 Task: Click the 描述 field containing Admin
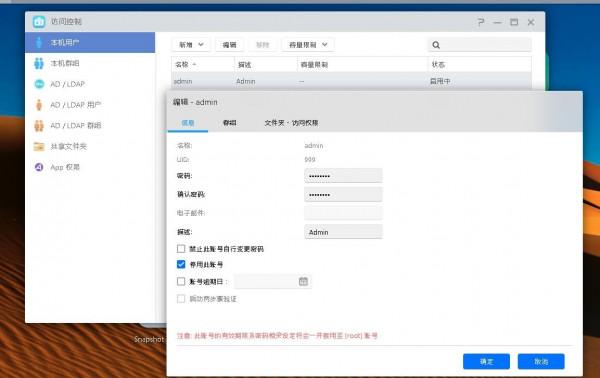(343, 232)
